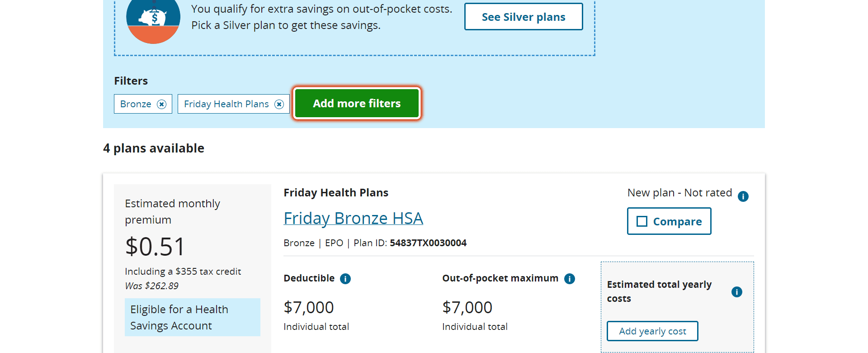Click the Friday Health Plans filter label
Screen dimensions: 868x353
(x=226, y=104)
